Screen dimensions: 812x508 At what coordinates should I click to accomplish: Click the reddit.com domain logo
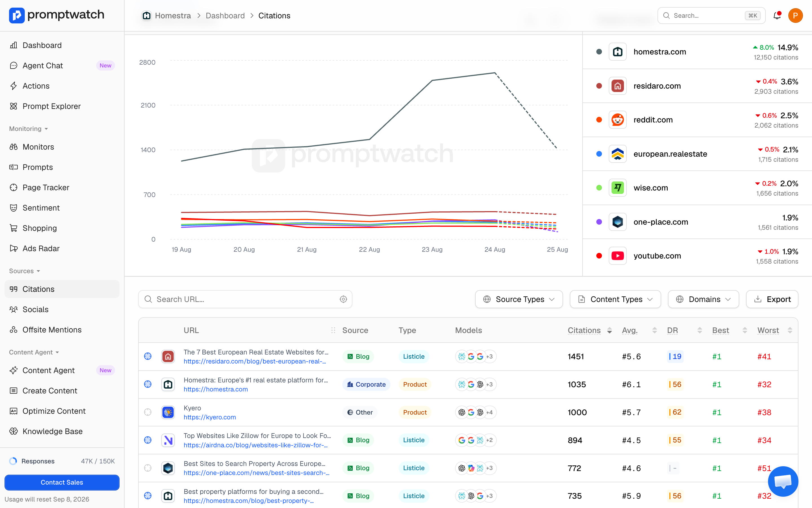(x=617, y=120)
